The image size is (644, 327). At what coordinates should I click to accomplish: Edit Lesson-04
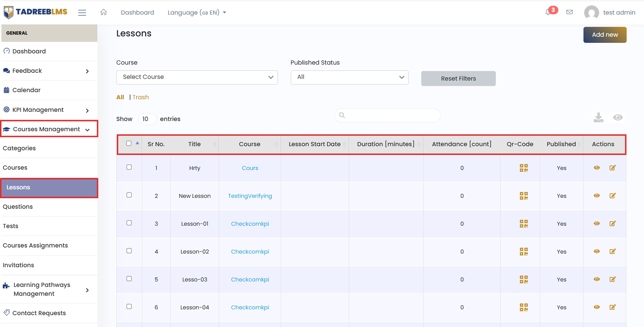coord(613,307)
